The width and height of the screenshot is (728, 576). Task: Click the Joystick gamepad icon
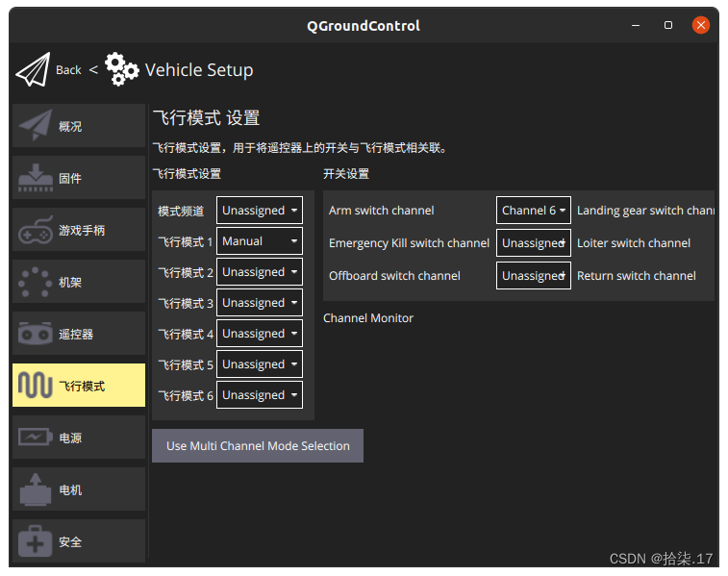tap(36, 230)
